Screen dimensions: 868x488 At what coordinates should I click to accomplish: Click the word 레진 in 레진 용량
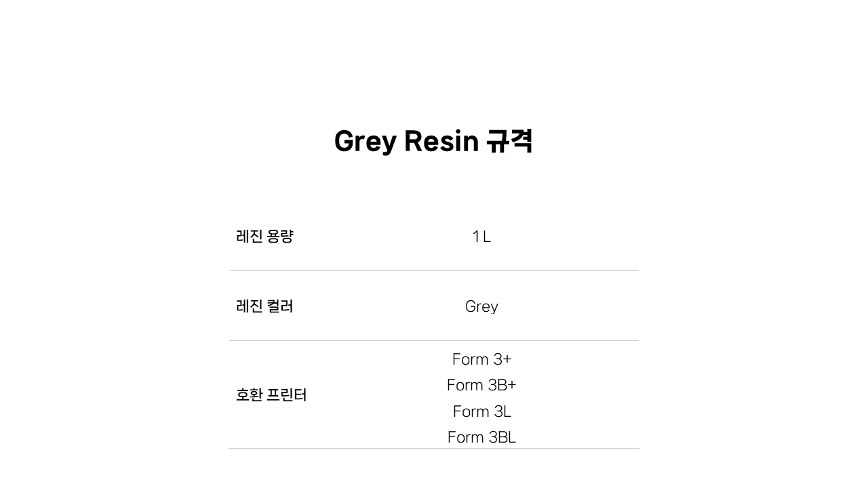tap(249, 237)
